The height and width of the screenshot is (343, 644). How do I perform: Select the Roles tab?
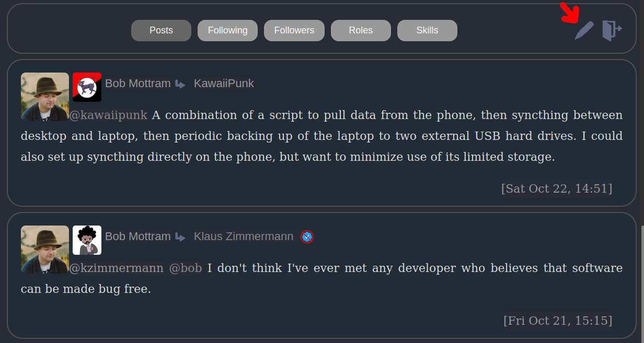click(361, 30)
